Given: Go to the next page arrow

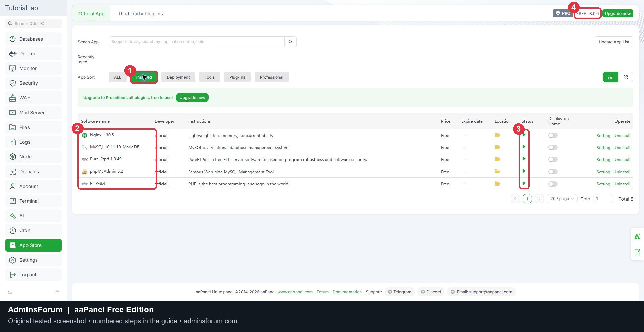Looking at the screenshot, I should click(x=539, y=199).
